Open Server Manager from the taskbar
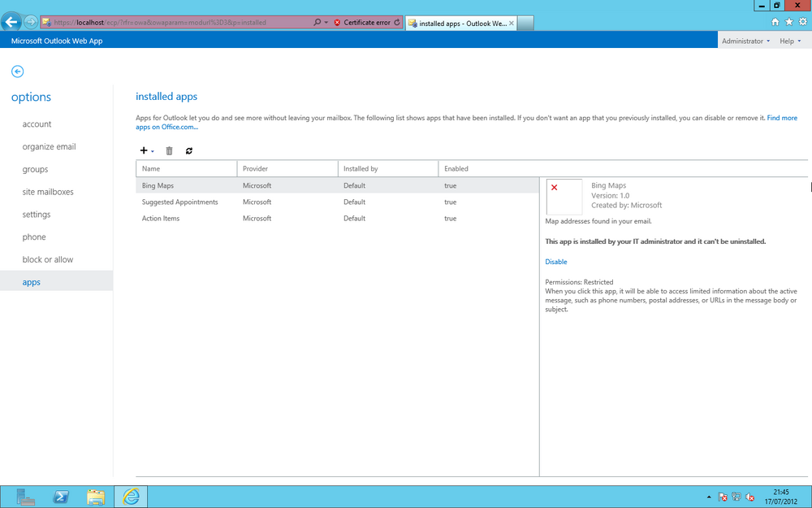The image size is (812, 508). 25,497
